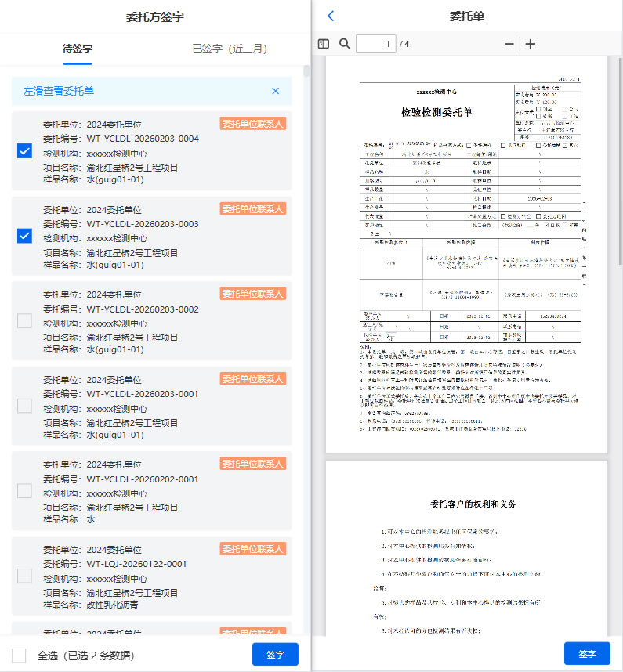Check order WT-YCLDL-20260203-0001
This screenshot has height=672, width=623.
tap(24, 406)
